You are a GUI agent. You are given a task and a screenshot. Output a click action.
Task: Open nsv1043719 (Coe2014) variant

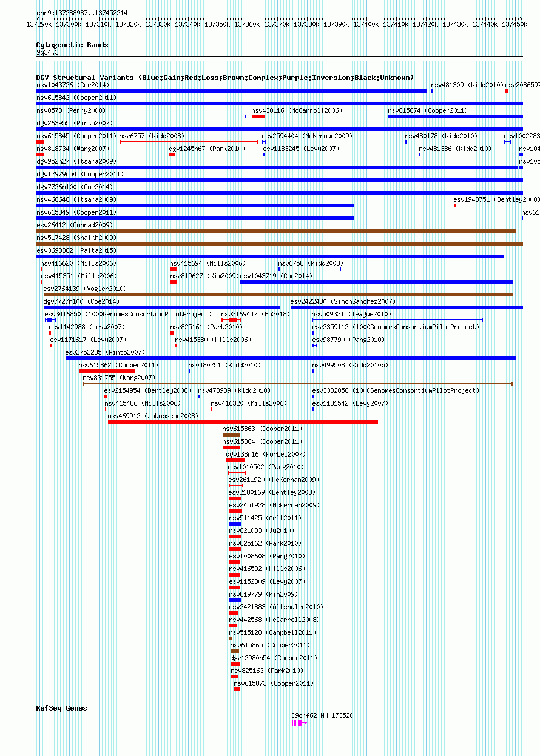[x=276, y=276]
